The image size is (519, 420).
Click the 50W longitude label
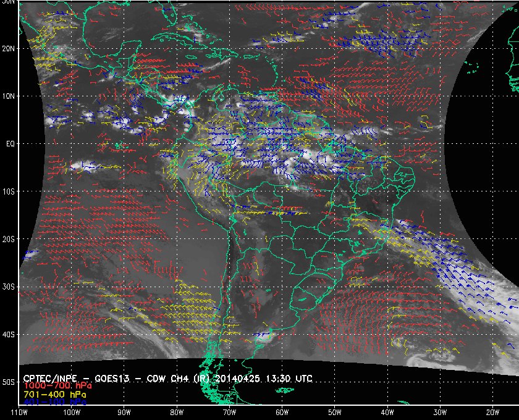point(335,413)
